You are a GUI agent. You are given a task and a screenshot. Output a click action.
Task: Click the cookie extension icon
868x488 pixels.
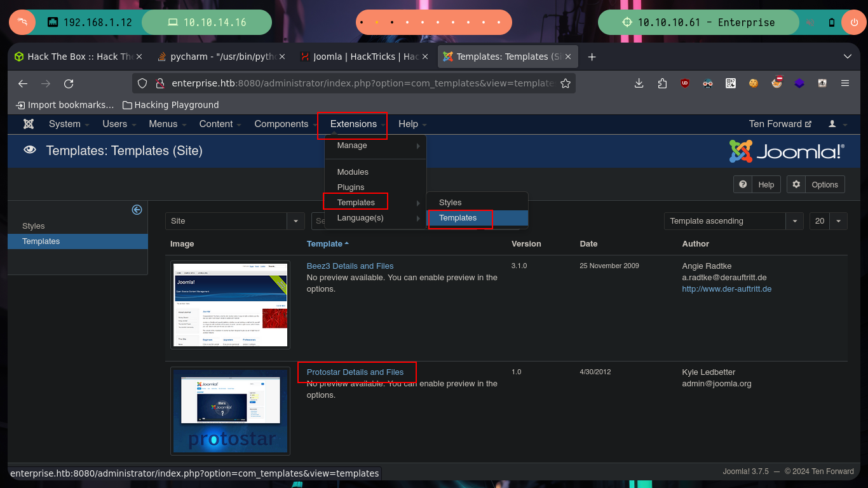(x=754, y=83)
